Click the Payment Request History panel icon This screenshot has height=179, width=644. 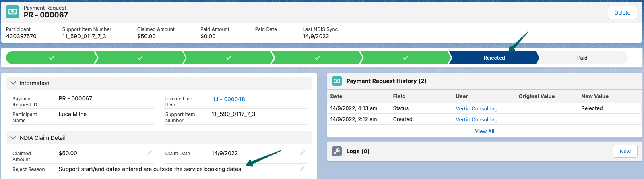point(337,81)
